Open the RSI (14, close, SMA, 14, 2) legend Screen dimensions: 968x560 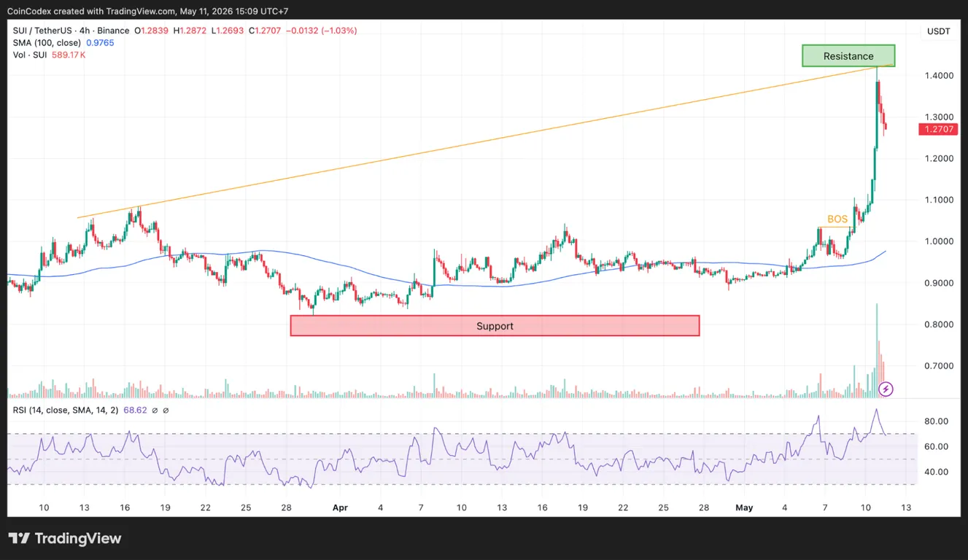click(x=66, y=410)
